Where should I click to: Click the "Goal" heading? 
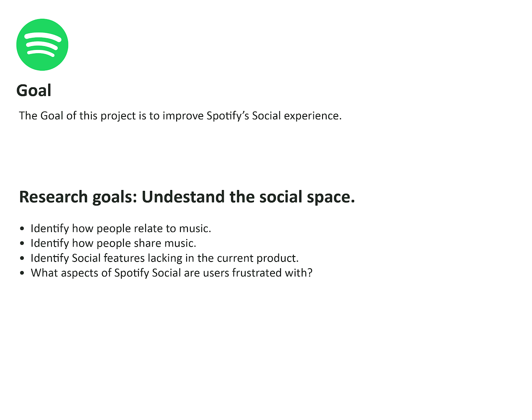tap(34, 90)
